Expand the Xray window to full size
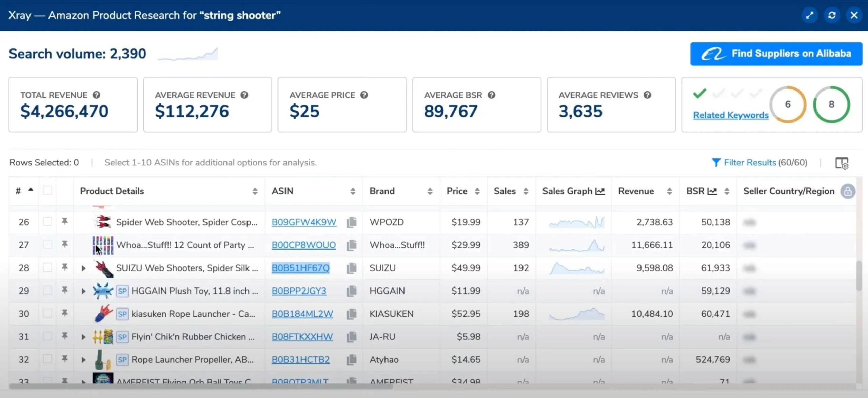868x398 pixels. tap(810, 15)
